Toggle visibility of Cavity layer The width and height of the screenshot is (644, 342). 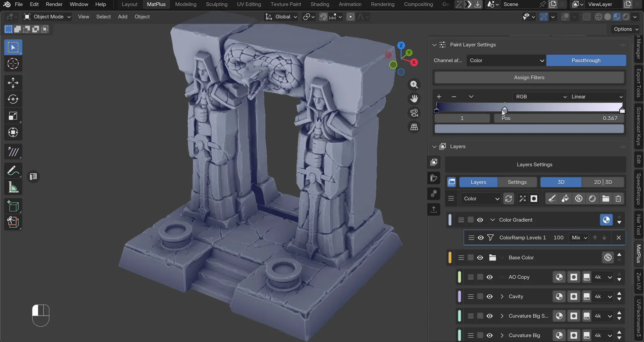(x=490, y=296)
